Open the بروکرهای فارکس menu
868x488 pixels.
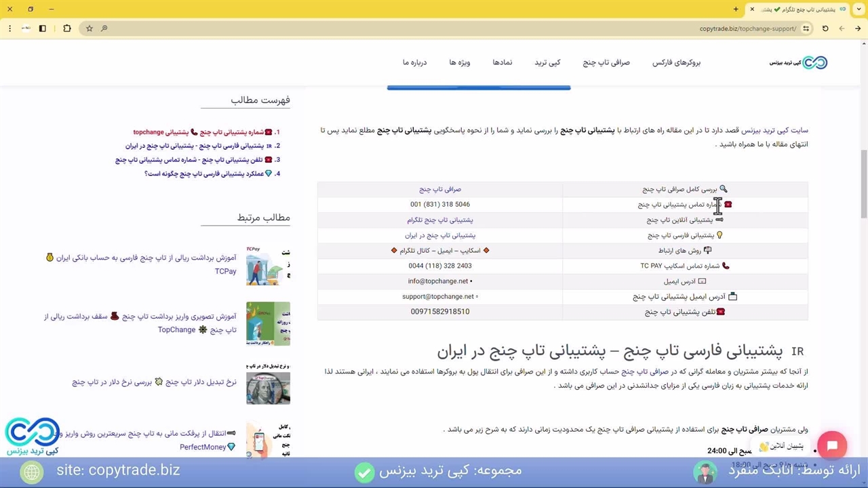pyautogui.click(x=676, y=62)
